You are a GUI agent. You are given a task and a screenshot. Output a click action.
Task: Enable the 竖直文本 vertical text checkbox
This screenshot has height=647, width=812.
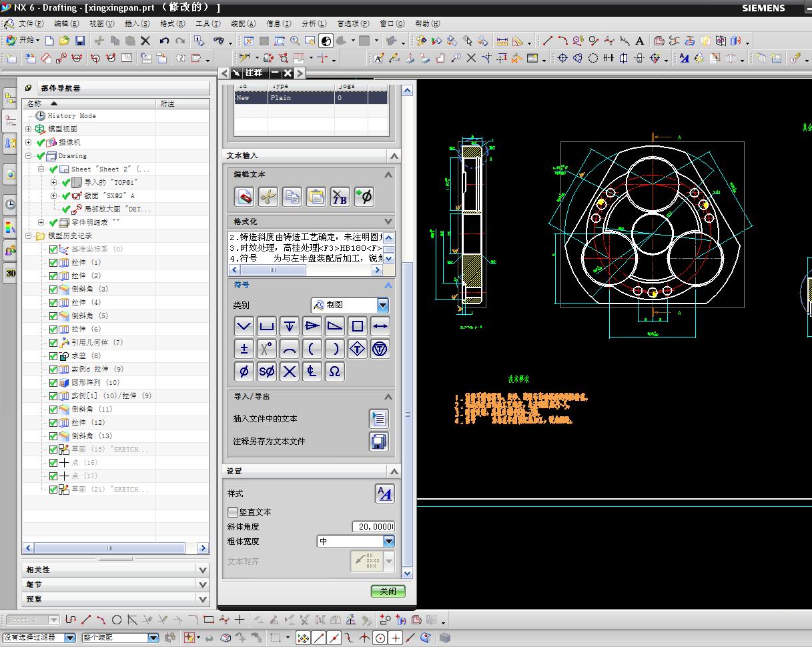coord(233,512)
